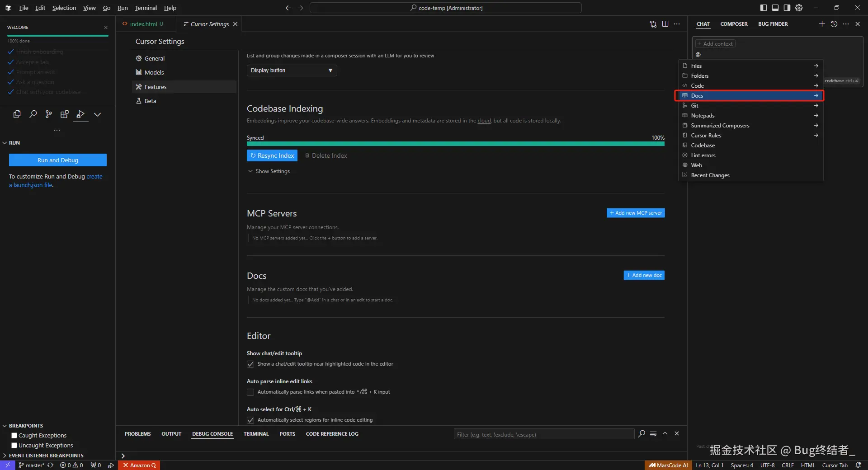Expand Show Settings under Codebase Indexing

coord(269,171)
